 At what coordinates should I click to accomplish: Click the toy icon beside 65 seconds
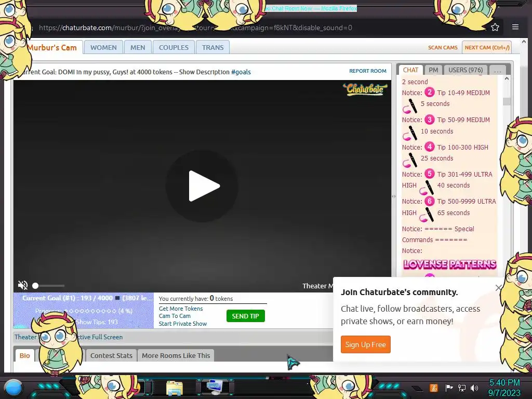coord(427,215)
